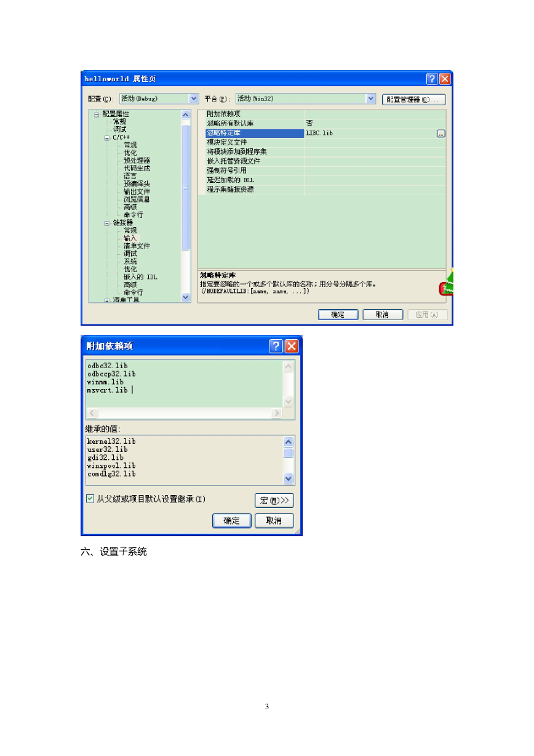Viewport: 534px width, 756px height.
Task: Click the 配置管理器 button
Action: tap(413, 99)
